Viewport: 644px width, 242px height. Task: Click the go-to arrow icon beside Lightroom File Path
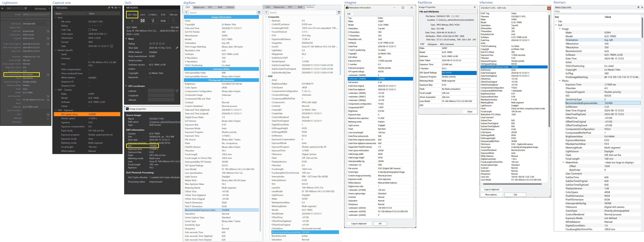(x=48, y=31)
